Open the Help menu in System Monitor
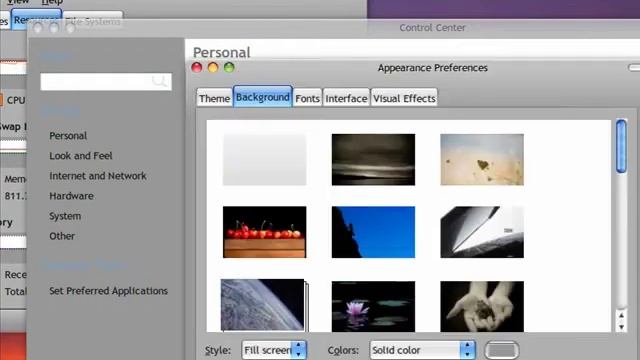 (52, 2)
